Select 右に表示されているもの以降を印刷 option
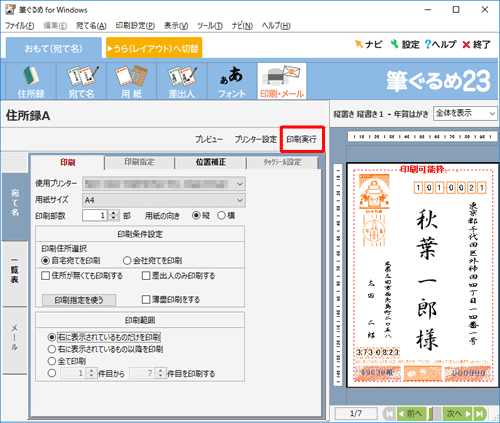Viewport: 500px width, 423px height. coord(105,349)
